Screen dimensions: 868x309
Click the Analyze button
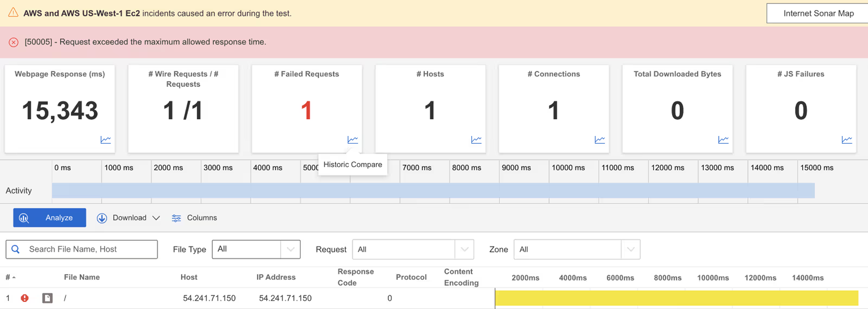tap(49, 218)
